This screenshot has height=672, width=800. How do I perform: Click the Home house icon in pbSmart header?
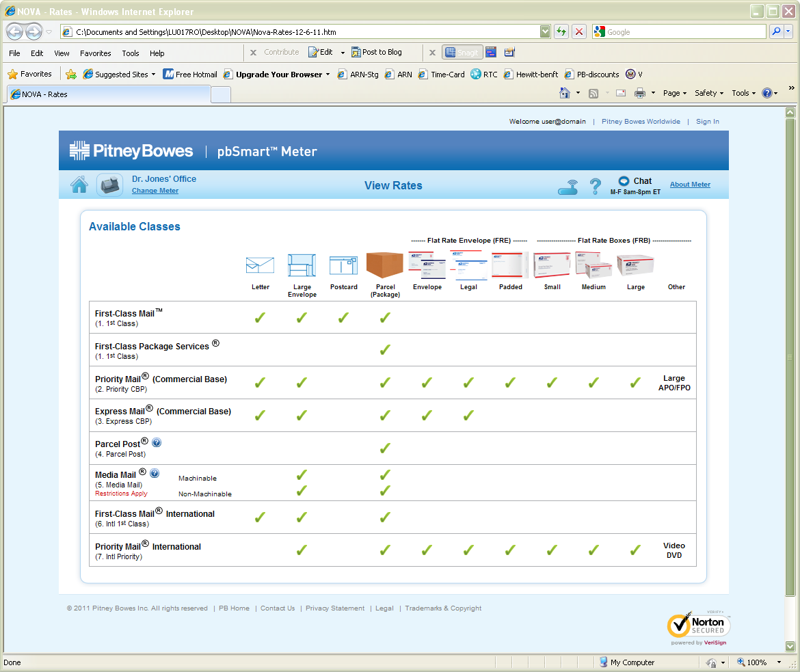click(79, 184)
